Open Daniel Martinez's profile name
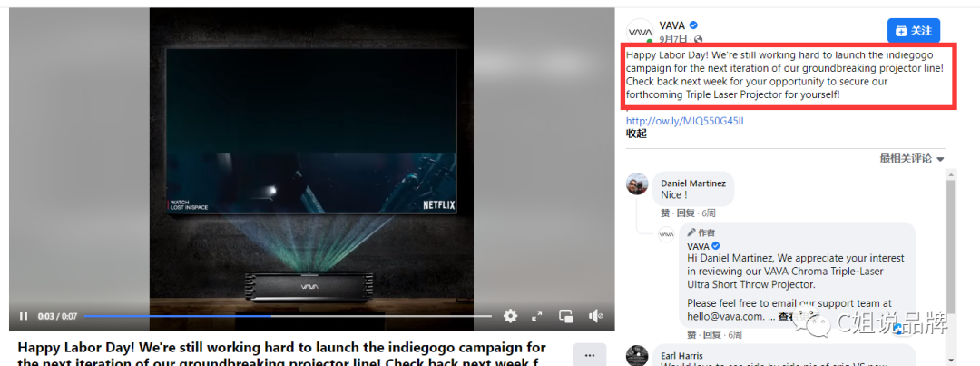This screenshot has height=366, width=980. coord(693,183)
